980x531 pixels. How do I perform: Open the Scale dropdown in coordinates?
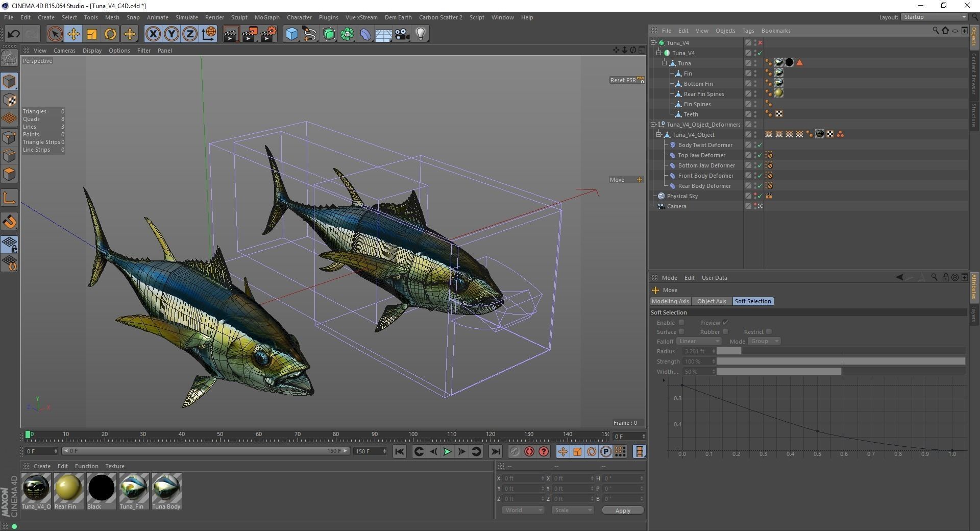coord(572,510)
